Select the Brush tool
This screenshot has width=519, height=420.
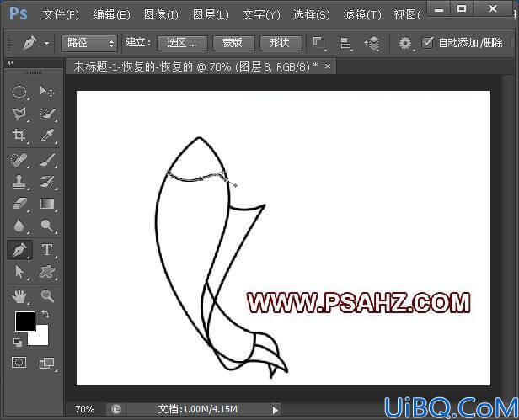(47, 160)
